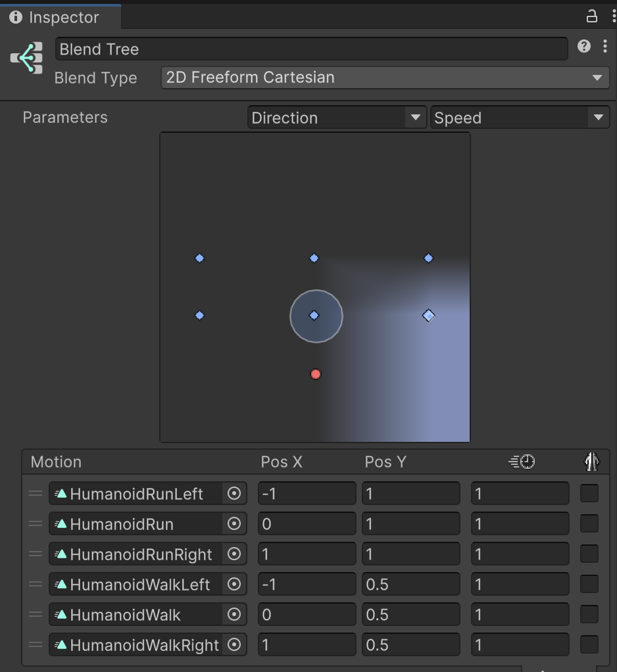Select the highlighted HumanoidWalkRight point in graph
Viewport: 617px width, 672px height.
click(x=428, y=316)
